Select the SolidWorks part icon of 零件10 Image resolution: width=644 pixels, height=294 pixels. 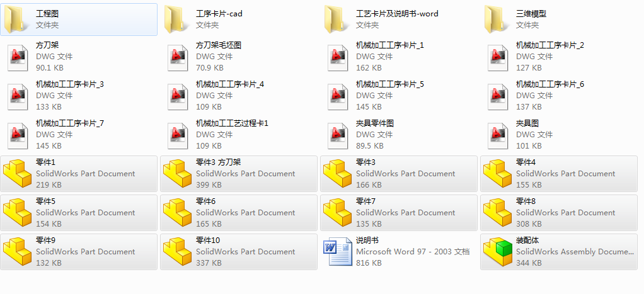178,252
